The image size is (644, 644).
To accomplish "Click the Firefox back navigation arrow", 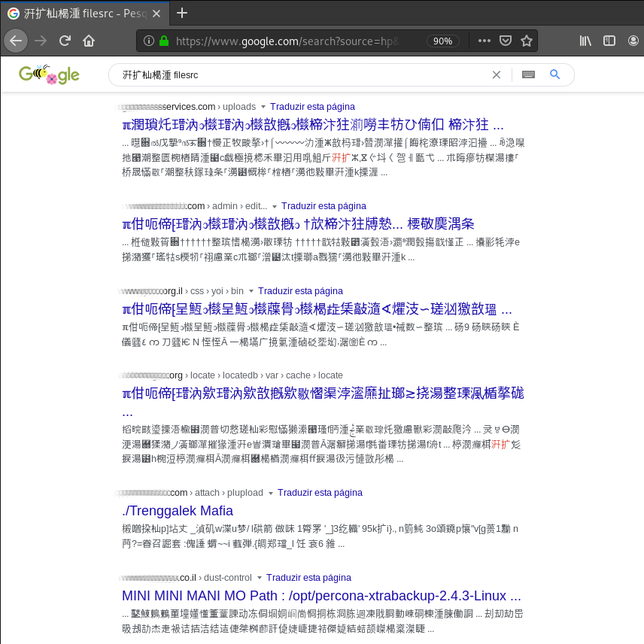I will [x=16, y=41].
